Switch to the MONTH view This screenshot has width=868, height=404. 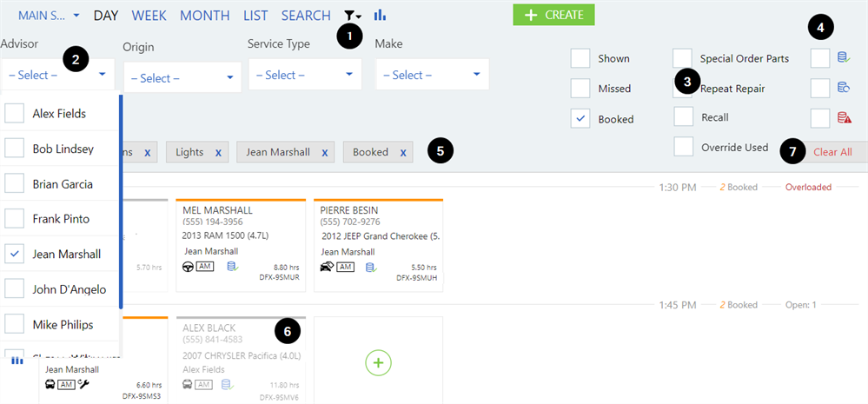click(x=205, y=16)
